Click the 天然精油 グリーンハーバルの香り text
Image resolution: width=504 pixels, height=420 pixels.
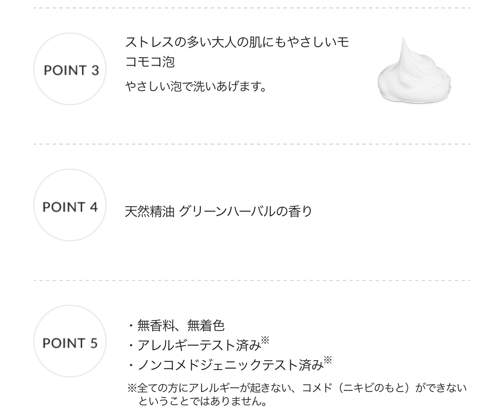(x=218, y=212)
